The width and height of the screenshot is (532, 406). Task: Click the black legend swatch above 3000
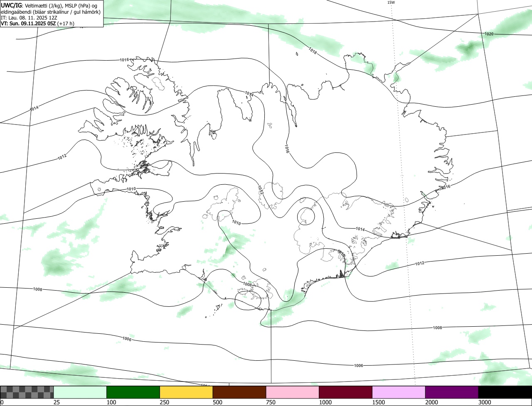click(x=505, y=392)
